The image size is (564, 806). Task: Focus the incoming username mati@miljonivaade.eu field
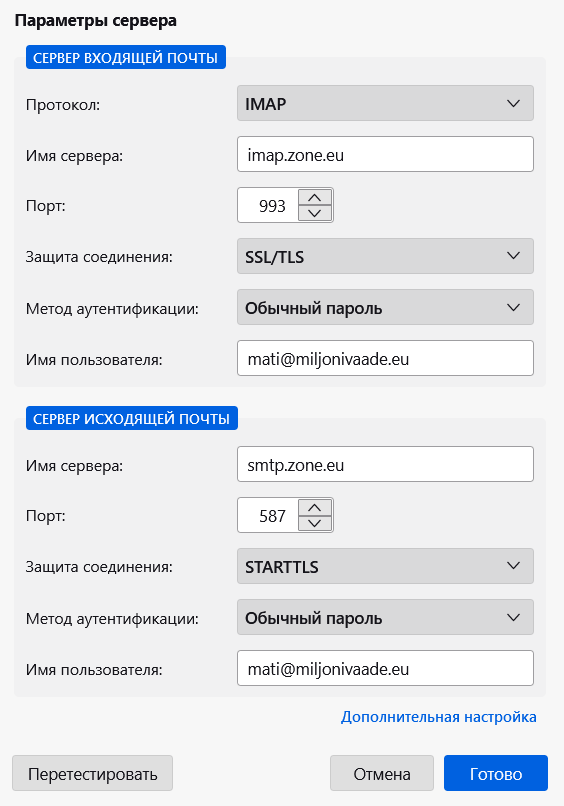coord(385,358)
